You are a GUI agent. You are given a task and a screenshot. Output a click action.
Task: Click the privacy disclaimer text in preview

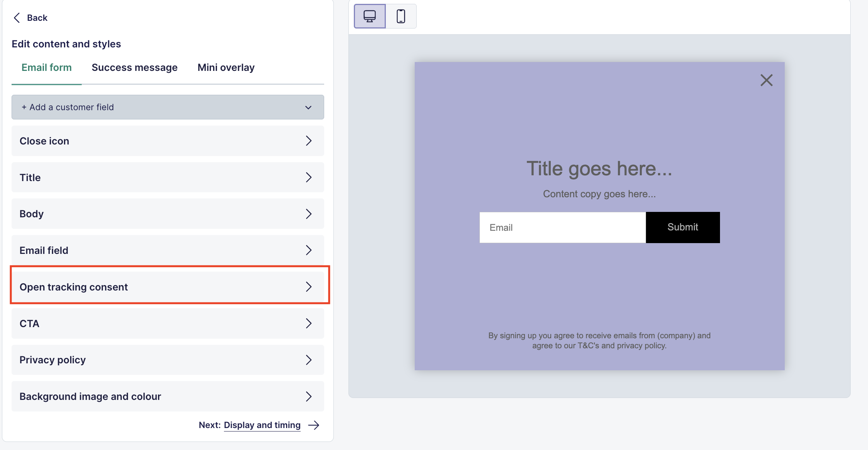[599, 341]
